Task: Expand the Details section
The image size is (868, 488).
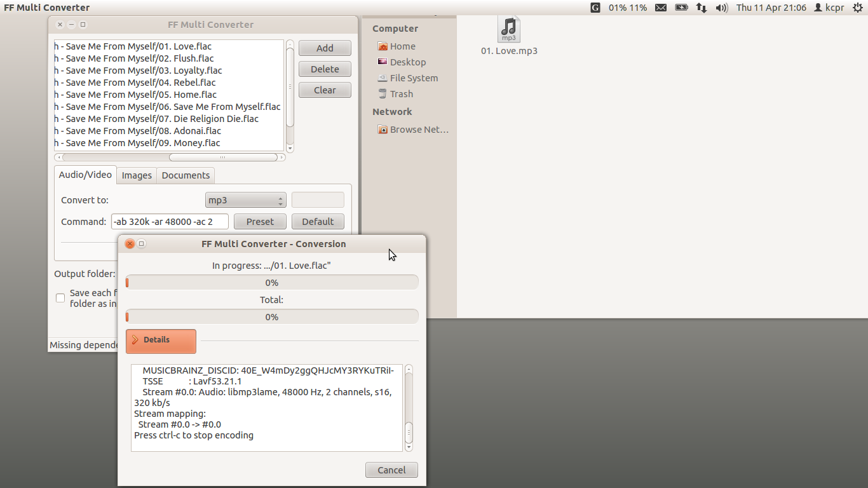Action: coord(161,341)
